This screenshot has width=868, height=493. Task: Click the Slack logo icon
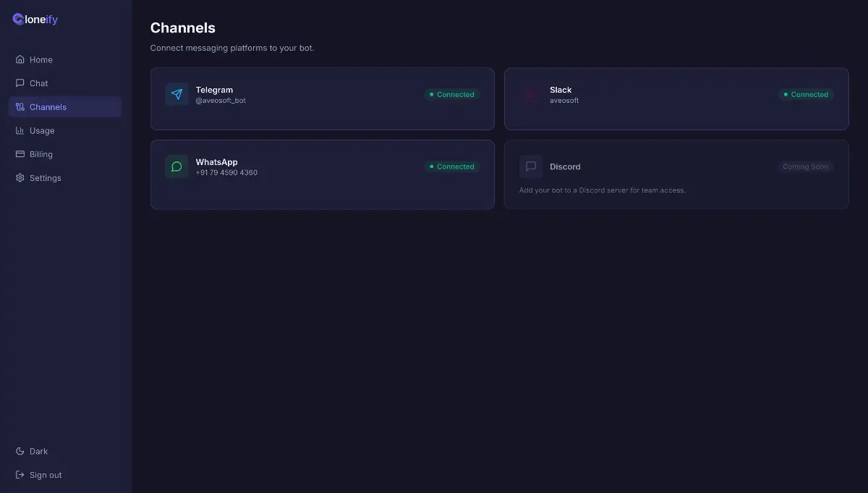click(x=531, y=94)
